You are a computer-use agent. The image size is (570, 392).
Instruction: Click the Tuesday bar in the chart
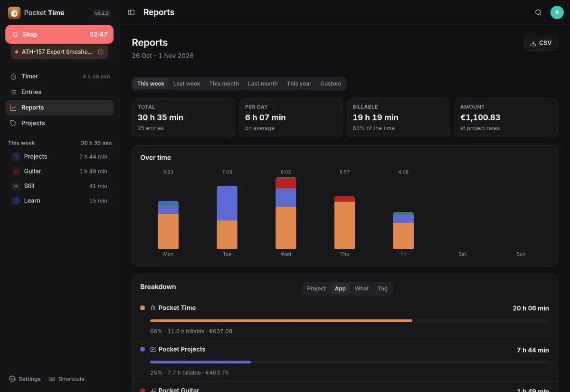point(227,218)
